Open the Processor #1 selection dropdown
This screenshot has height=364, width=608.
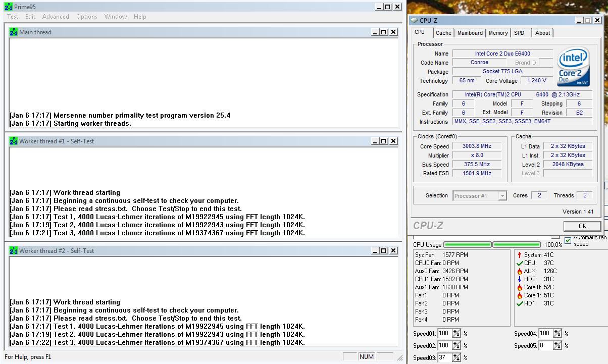(502, 196)
